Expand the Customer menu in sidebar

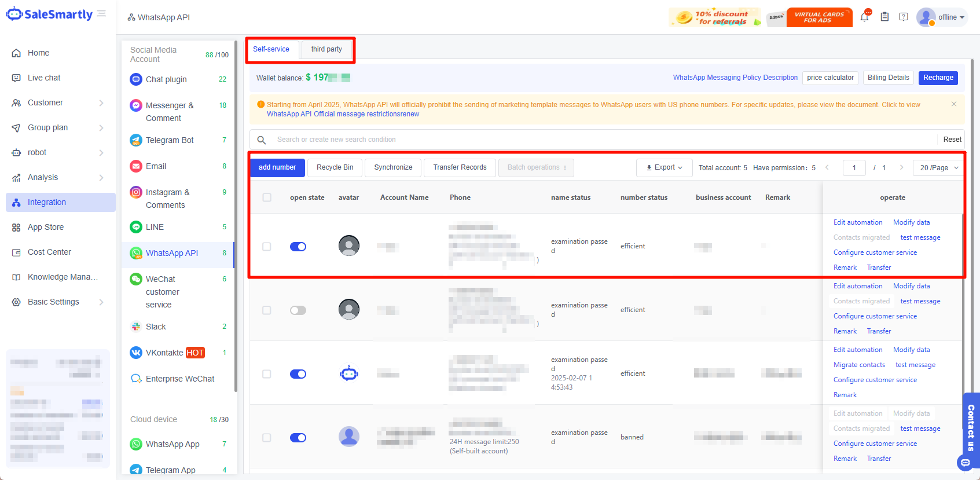tap(58, 102)
